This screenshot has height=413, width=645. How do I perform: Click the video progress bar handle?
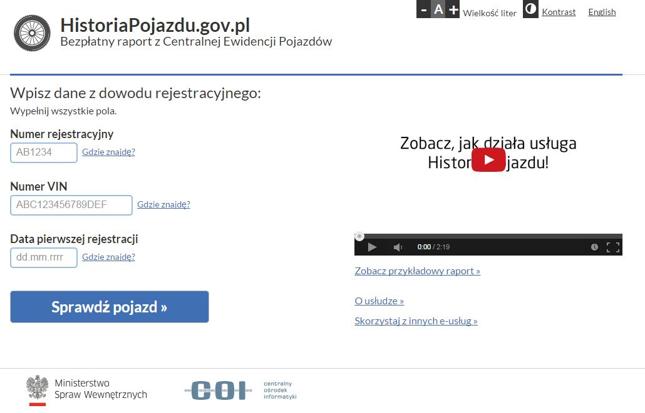(x=360, y=237)
